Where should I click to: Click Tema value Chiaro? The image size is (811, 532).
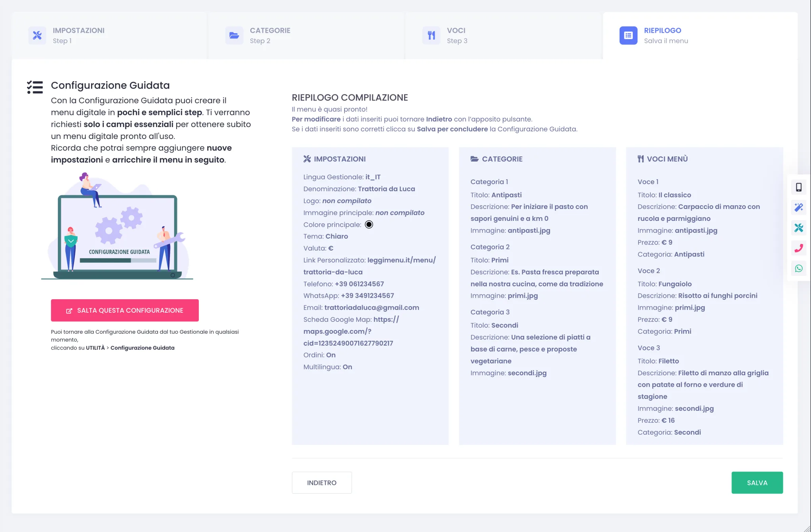[x=337, y=236]
